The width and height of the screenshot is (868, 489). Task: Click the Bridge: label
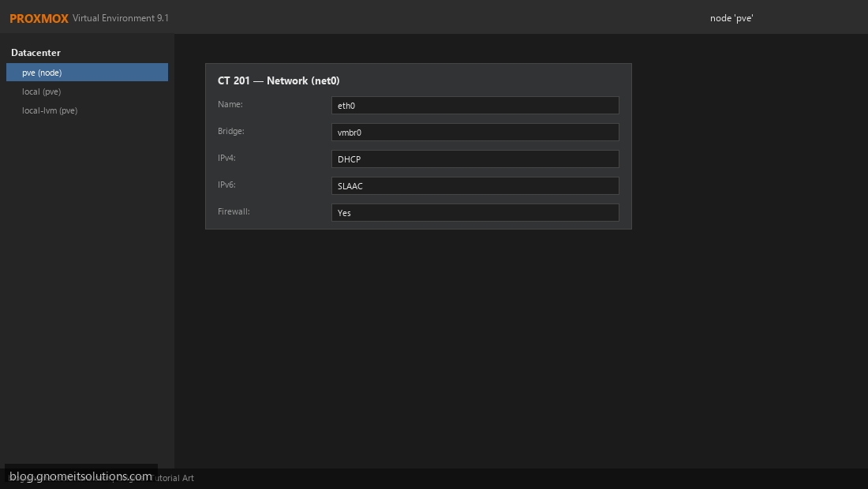click(231, 131)
